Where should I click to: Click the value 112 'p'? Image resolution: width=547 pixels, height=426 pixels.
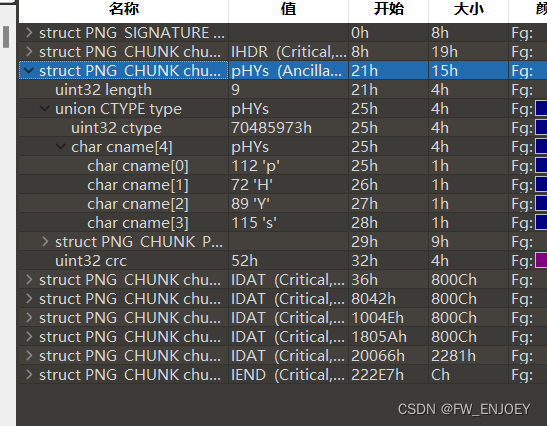tap(255, 166)
